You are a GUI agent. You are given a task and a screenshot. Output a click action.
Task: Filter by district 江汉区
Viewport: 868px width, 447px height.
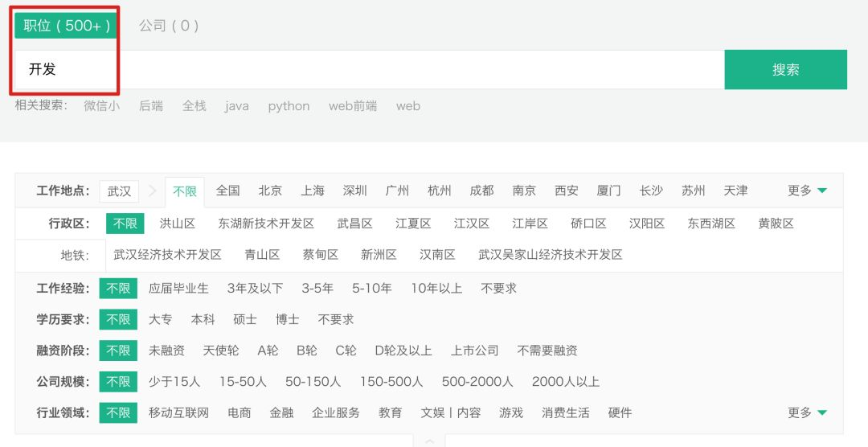pyautogui.click(x=472, y=223)
